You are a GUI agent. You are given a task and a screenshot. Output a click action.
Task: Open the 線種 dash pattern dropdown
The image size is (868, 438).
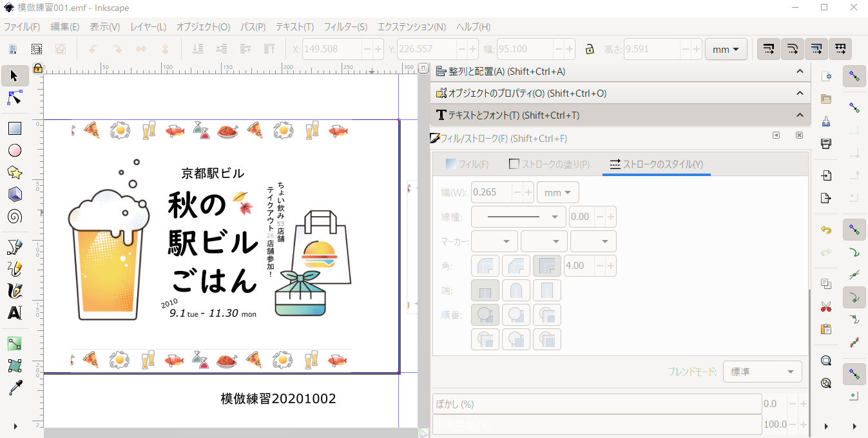[x=519, y=217]
